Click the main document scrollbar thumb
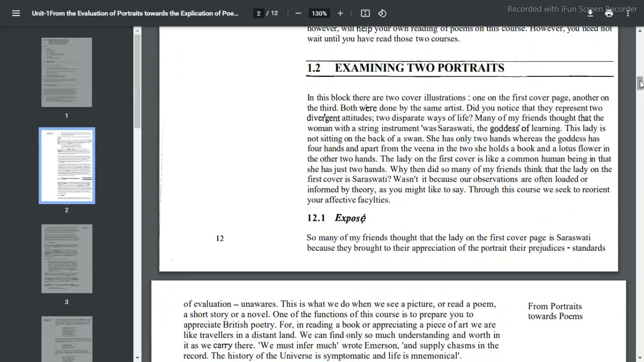Viewport: 644px width, 362px height. click(640, 83)
